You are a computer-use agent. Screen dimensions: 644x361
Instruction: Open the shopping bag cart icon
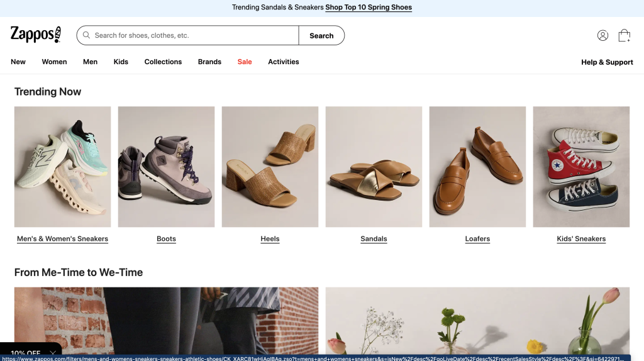pos(625,35)
